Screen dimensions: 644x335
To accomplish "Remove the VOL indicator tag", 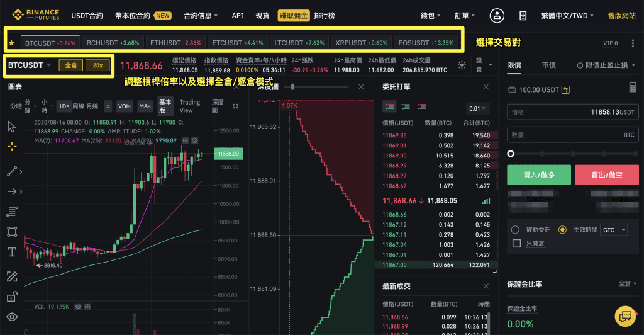I will click(x=130, y=106).
